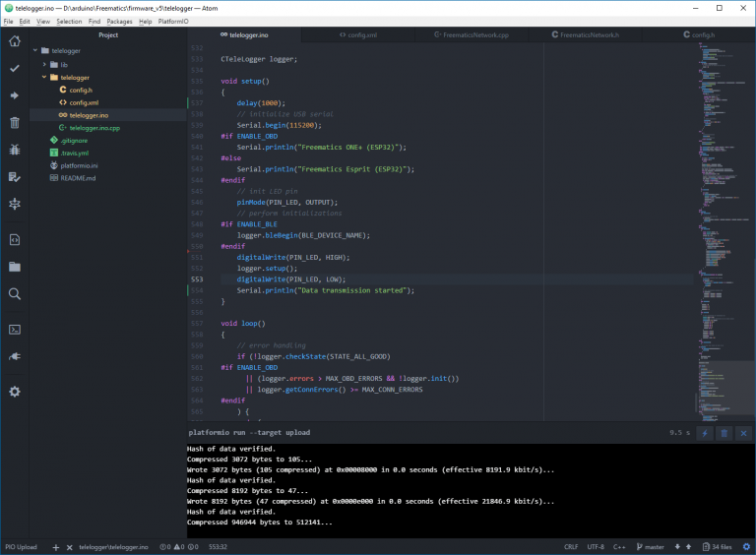Click the magnifier search icon in sidebar
The height and width of the screenshot is (555, 756).
(14, 294)
